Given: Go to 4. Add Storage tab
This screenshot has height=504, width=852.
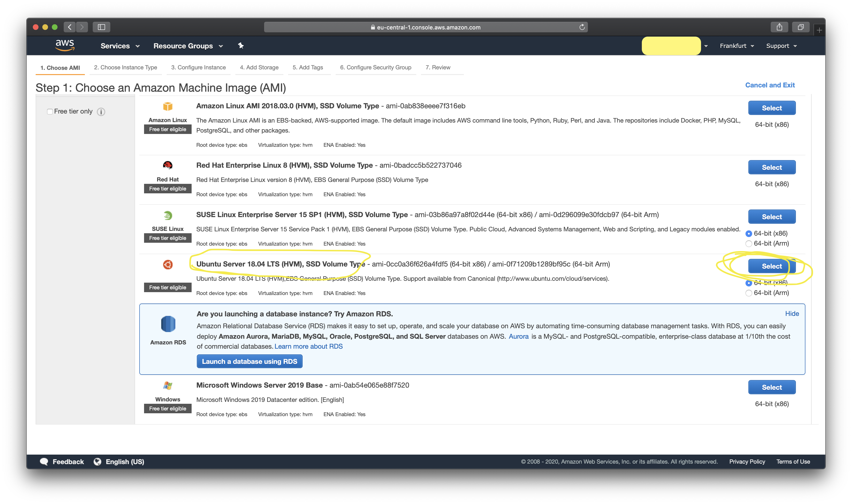Looking at the screenshot, I should pyautogui.click(x=259, y=67).
